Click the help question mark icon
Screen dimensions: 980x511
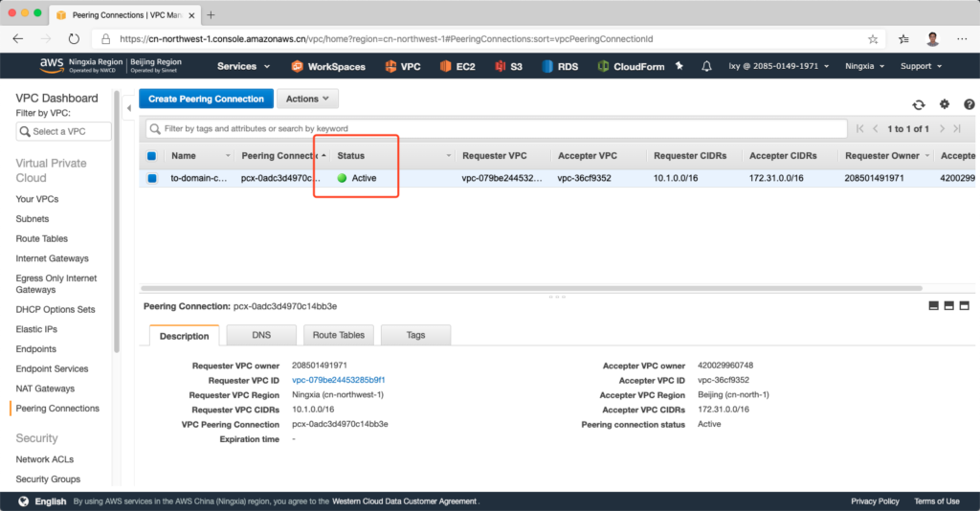tap(969, 104)
